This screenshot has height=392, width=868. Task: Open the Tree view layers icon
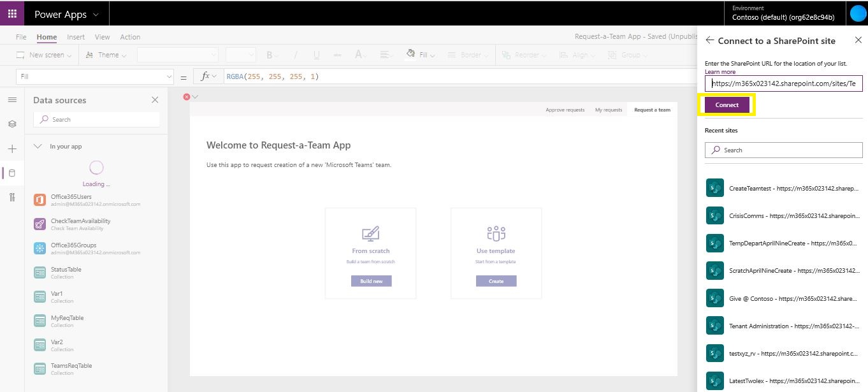tap(12, 124)
